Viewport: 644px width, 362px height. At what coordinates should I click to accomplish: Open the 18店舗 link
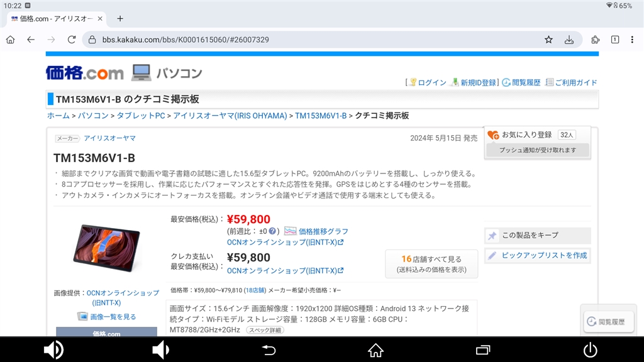click(x=255, y=290)
